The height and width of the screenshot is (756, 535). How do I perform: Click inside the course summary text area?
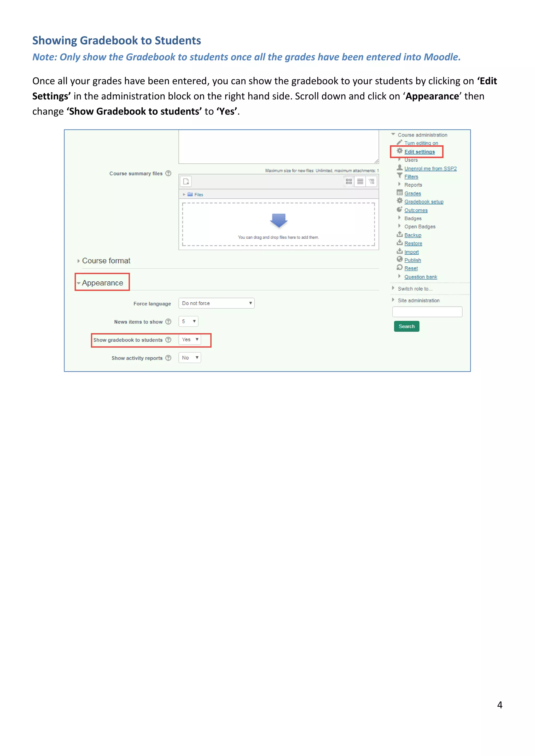tap(279, 146)
